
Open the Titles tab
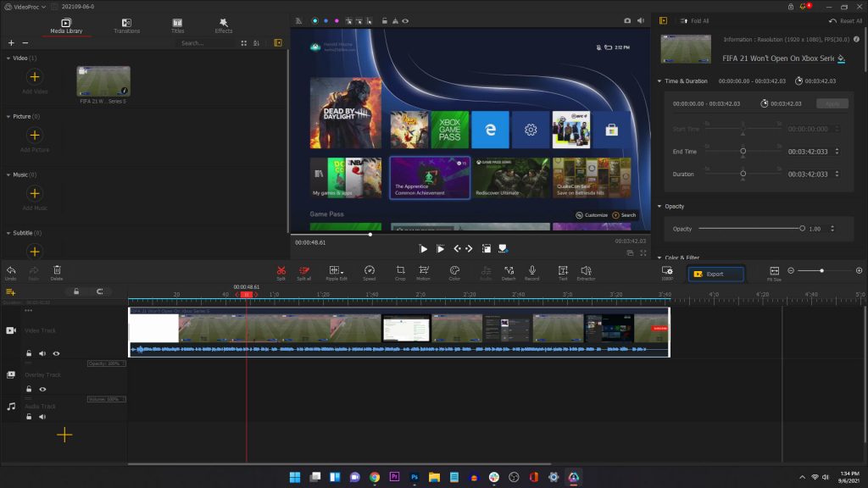point(178,25)
